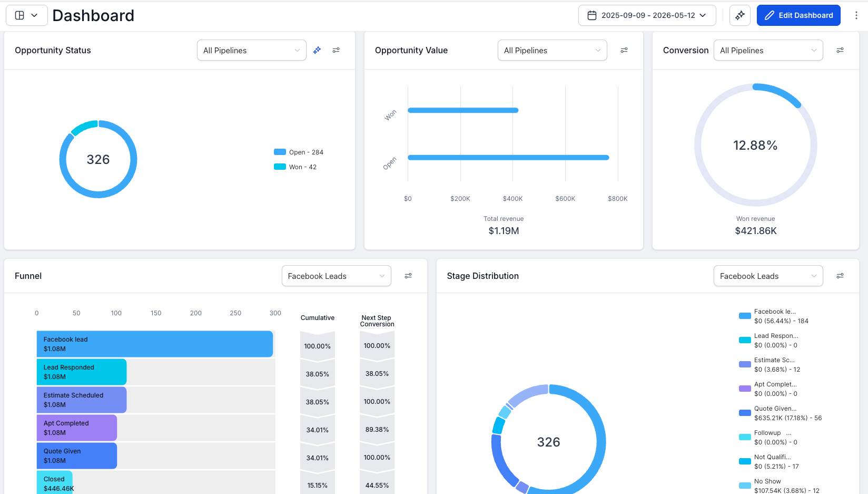Click the Facebook le... legend color swatch
The width and height of the screenshot is (868, 494).
[x=745, y=316]
